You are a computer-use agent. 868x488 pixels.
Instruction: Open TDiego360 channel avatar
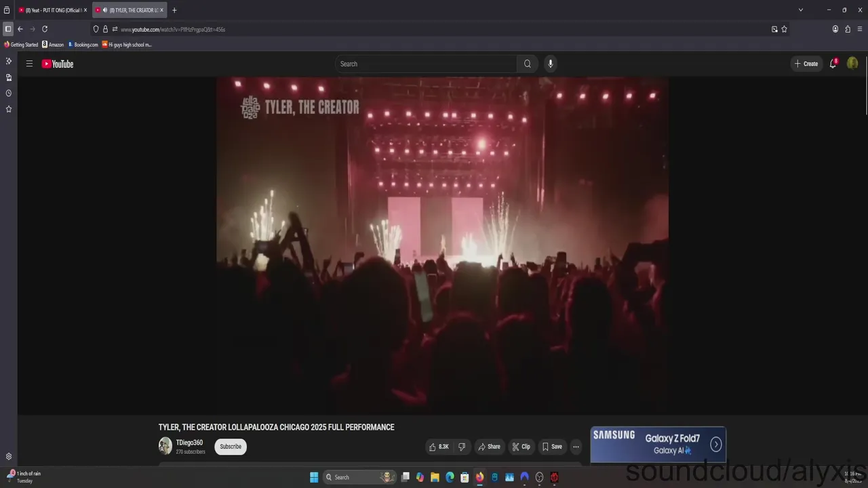(165, 446)
